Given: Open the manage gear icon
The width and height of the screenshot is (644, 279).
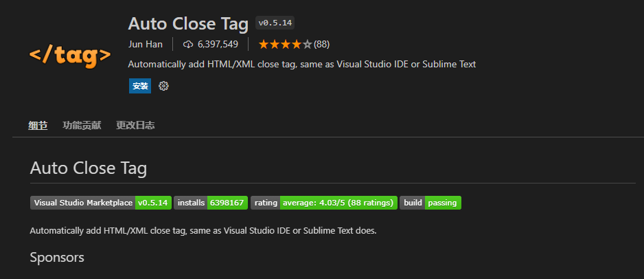Looking at the screenshot, I should [x=163, y=86].
